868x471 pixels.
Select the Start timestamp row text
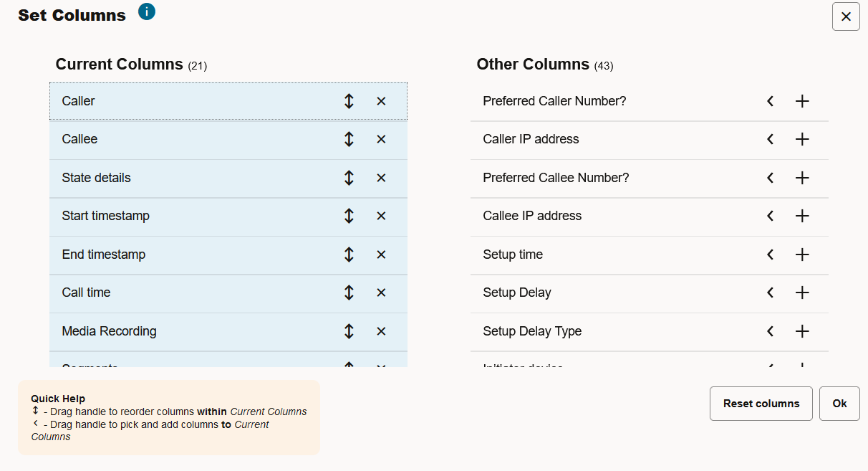(x=106, y=216)
